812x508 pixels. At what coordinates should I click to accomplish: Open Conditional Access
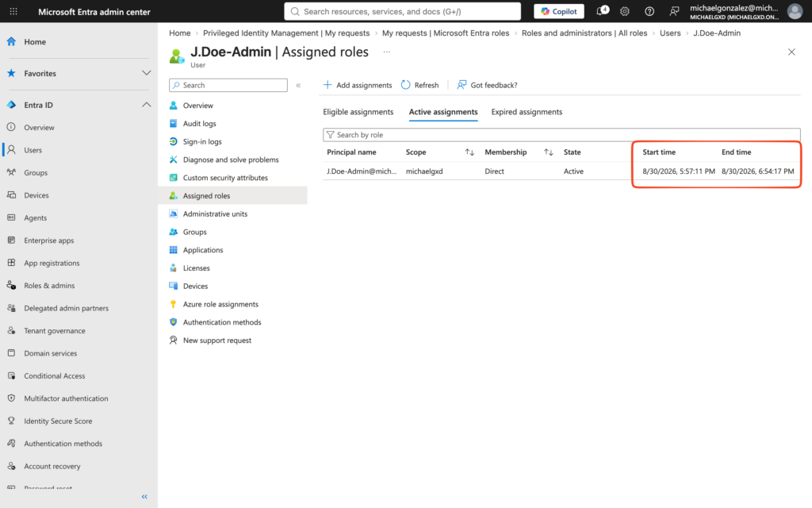click(55, 375)
